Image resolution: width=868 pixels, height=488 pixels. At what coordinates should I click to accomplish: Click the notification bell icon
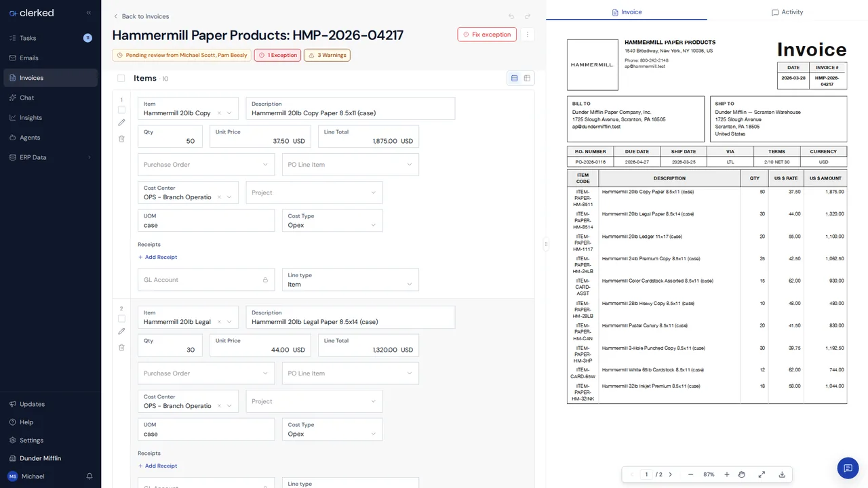(90, 476)
